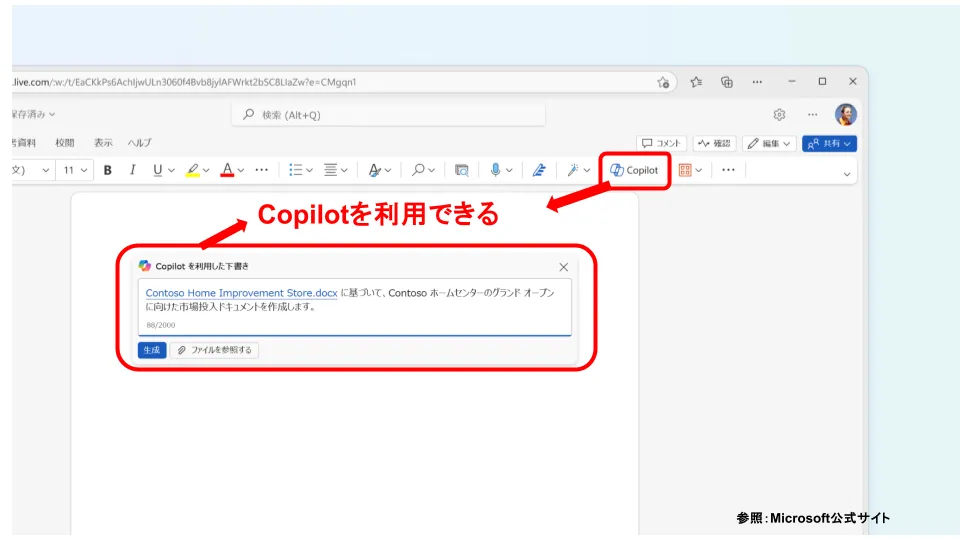Click the favorites star icon in address bar
Image resolution: width=960 pixels, height=540 pixels.
click(x=663, y=82)
